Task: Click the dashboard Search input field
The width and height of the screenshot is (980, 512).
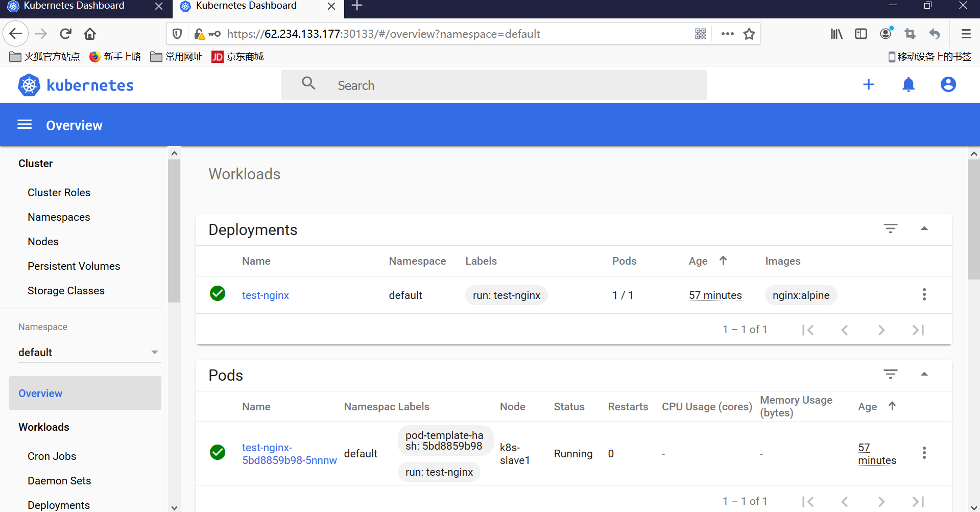Action: (494, 85)
